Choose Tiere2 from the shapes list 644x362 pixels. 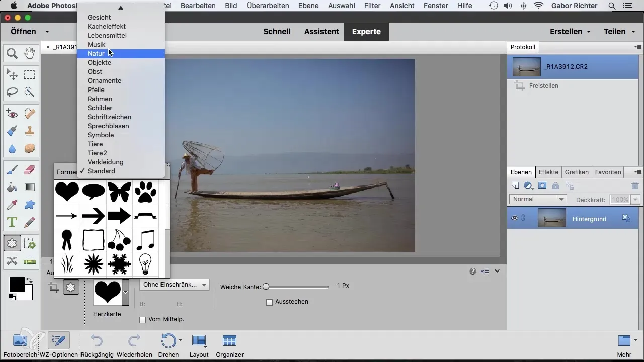point(121,153)
